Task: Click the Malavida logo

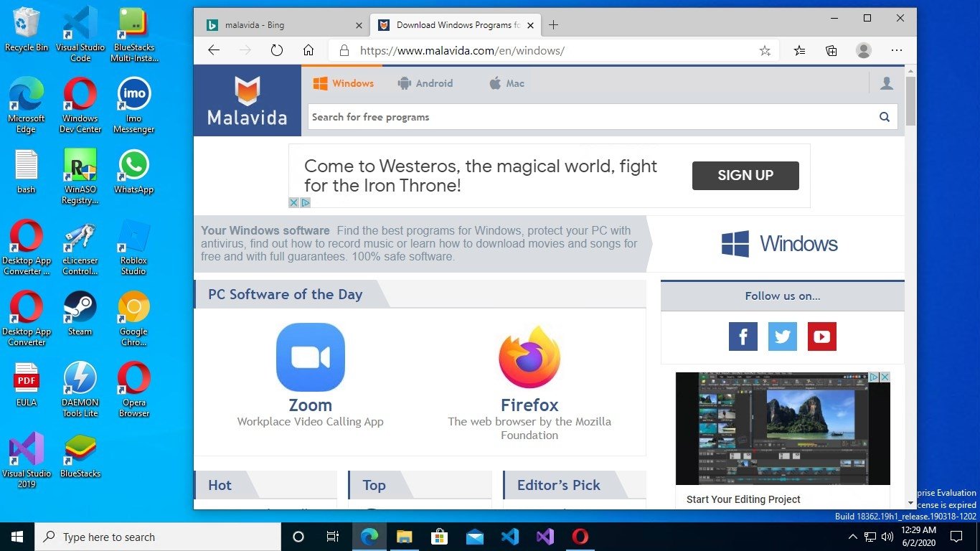Action: [x=247, y=100]
